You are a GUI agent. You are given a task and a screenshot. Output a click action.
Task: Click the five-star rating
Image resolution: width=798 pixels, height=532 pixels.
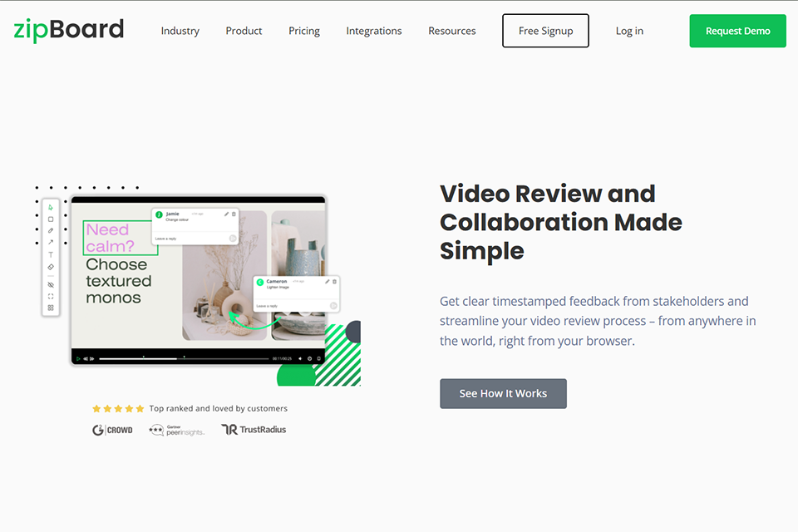pyautogui.click(x=118, y=408)
